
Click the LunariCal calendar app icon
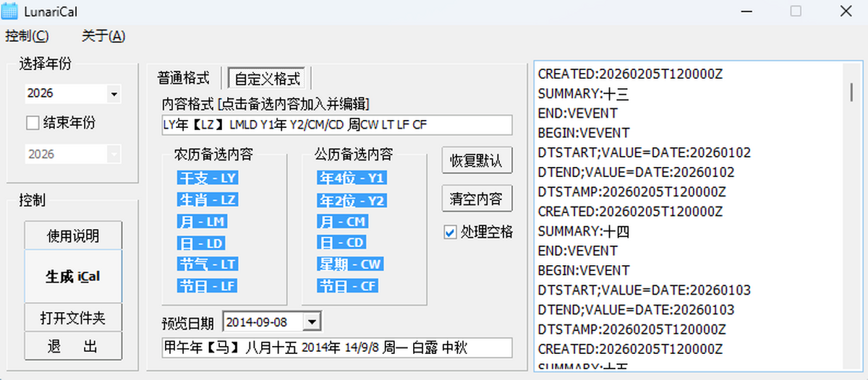10,12
